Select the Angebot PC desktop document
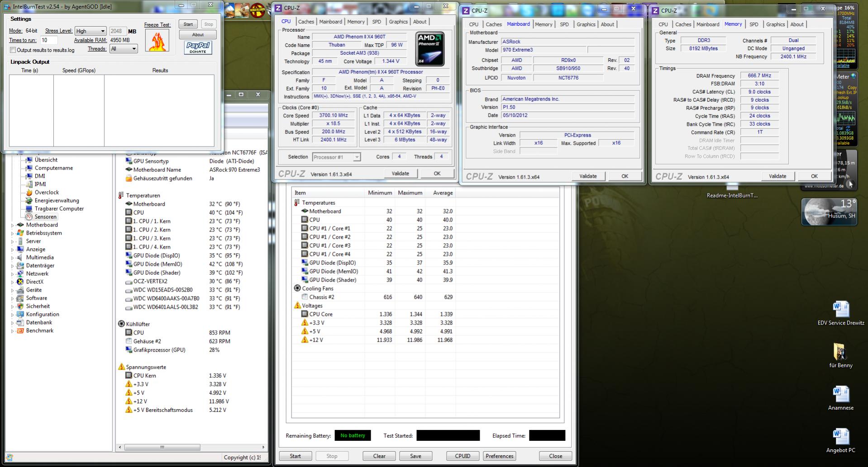 click(841, 441)
